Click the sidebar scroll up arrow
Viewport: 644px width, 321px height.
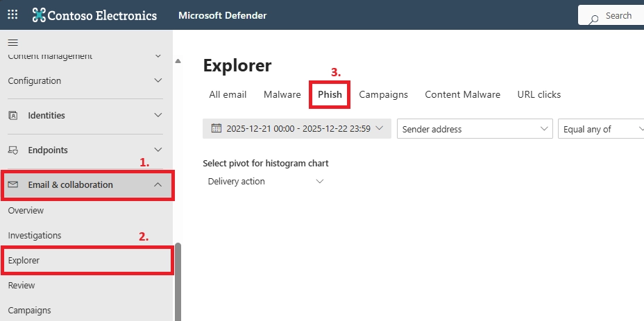[178, 61]
